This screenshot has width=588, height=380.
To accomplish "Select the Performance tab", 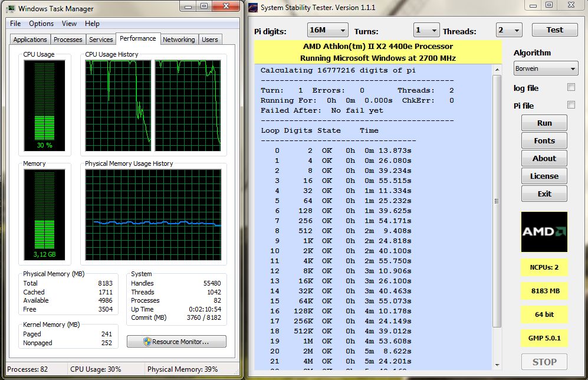I will (x=138, y=38).
